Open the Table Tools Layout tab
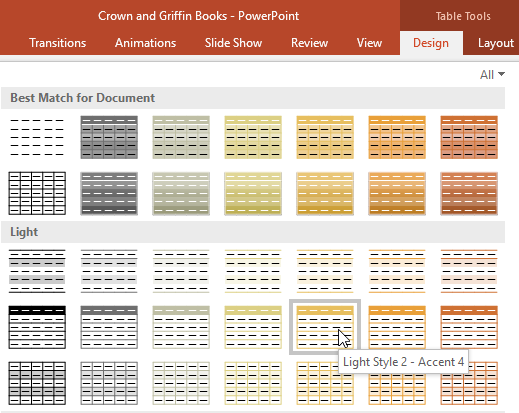519x413 pixels. pyautogui.click(x=495, y=43)
